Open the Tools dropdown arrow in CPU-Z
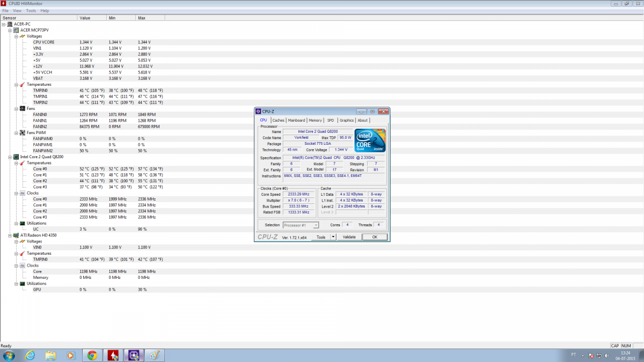The height and width of the screenshot is (362, 644). point(333,237)
